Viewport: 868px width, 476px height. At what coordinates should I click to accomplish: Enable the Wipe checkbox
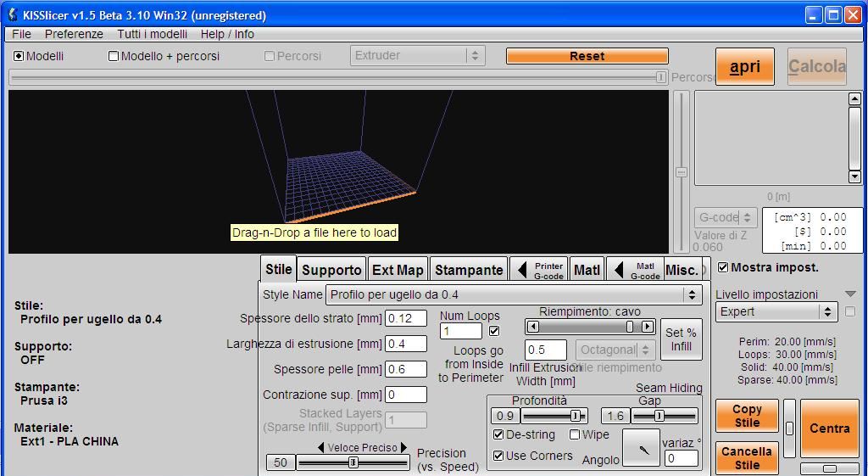pos(574,434)
